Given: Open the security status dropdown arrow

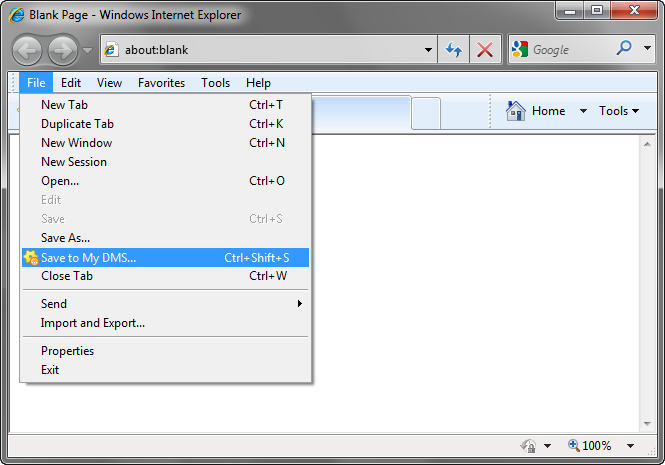Looking at the screenshot, I should [x=548, y=446].
